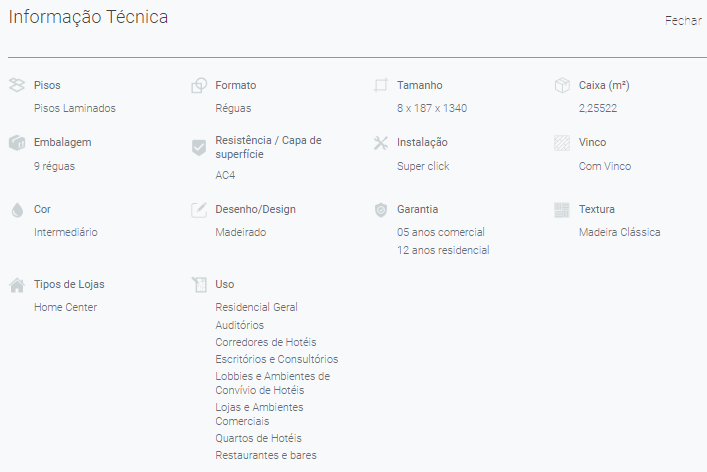Screen dimensions: 707x472
Task: Click the Tipos de Lojas house icon
Action: point(17,285)
